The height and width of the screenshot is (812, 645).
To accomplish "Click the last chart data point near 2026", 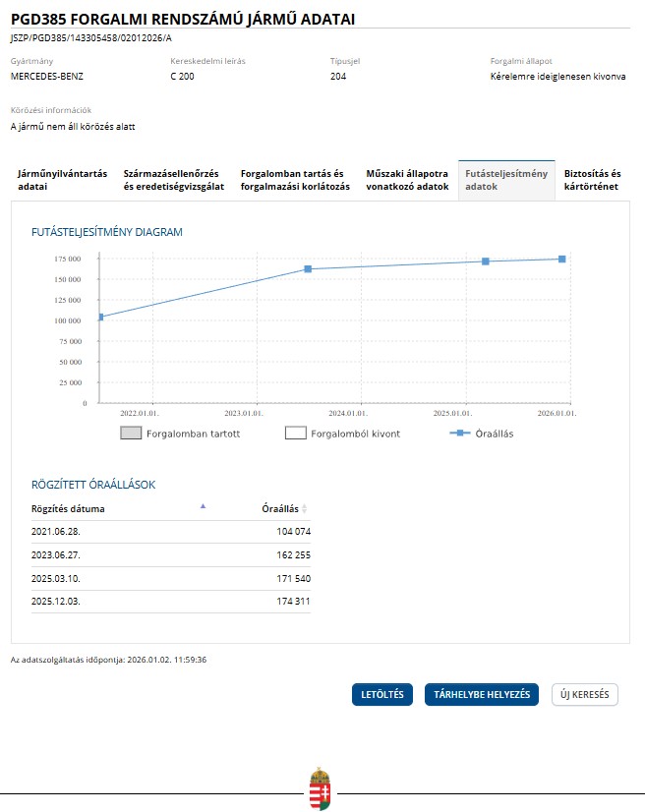I will (x=561, y=259).
